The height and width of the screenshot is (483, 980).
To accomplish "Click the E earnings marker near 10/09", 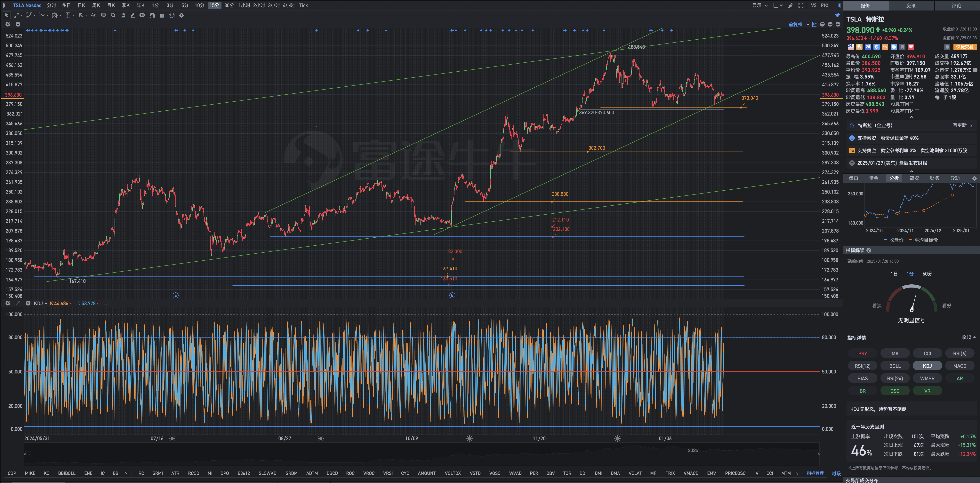I will [452, 296].
